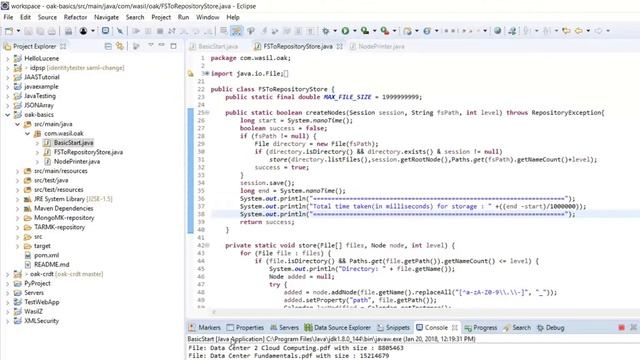Terminate the console process with red stop
This screenshot has width=640, height=360.
[621, 328]
